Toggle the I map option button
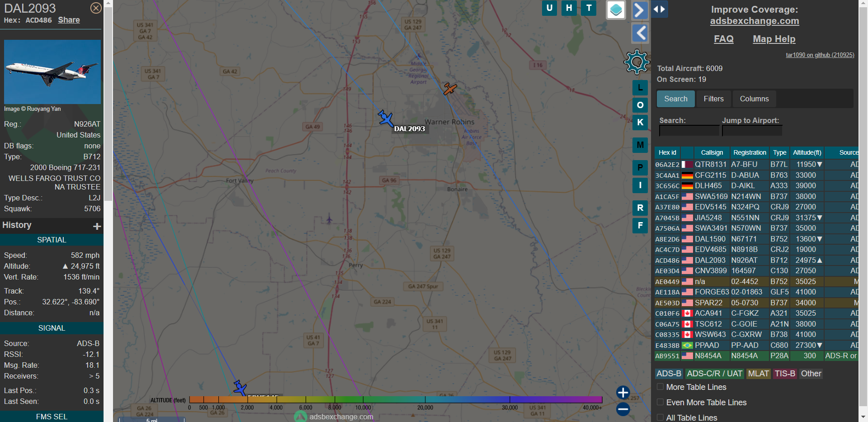Image resolution: width=868 pixels, height=422 pixels. click(x=640, y=185)
